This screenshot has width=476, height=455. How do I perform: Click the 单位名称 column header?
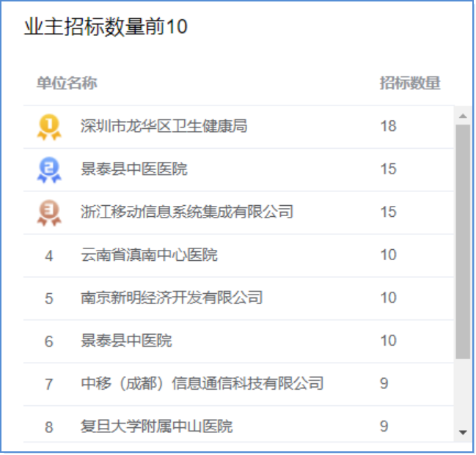(67, 83)
